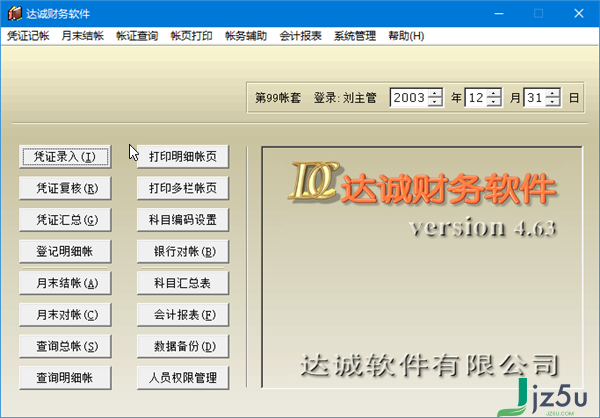The image size is (600, 418).
Task: Open the 科目汇总表 button
Action: point(183,283)
